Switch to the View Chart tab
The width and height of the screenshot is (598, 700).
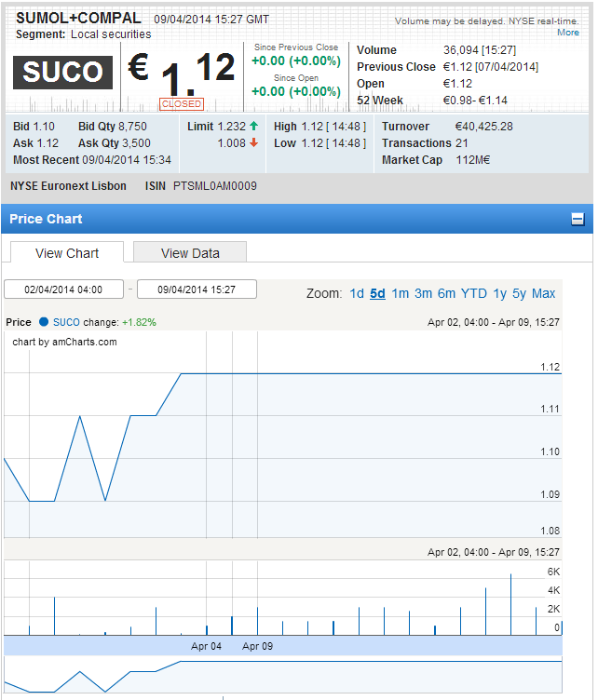pos(67,252)
